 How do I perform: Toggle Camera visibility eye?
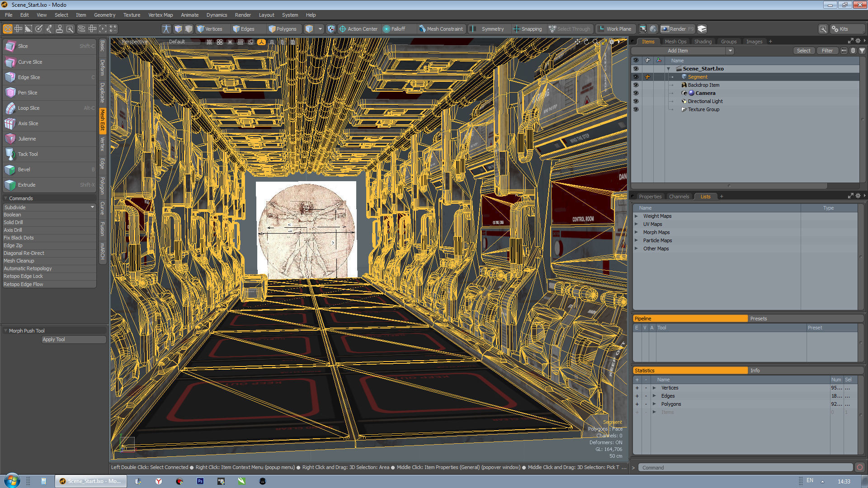pos(636,93)
